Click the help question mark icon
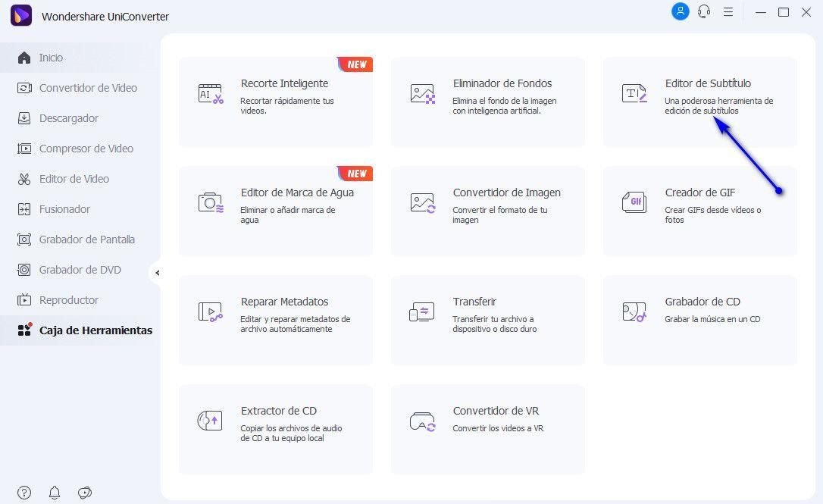The image size is (823, 504). tap(24, 493)
